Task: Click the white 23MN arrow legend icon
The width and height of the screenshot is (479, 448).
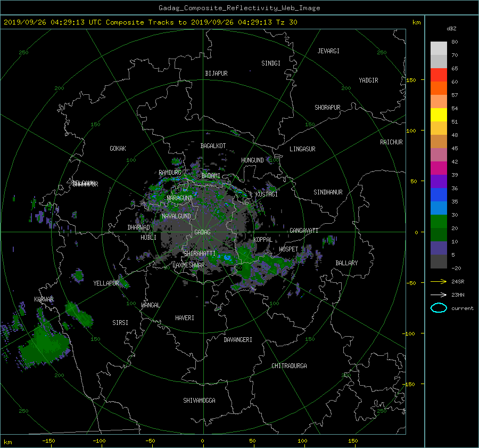Action: pyautogui.click(x=439, y=295)
